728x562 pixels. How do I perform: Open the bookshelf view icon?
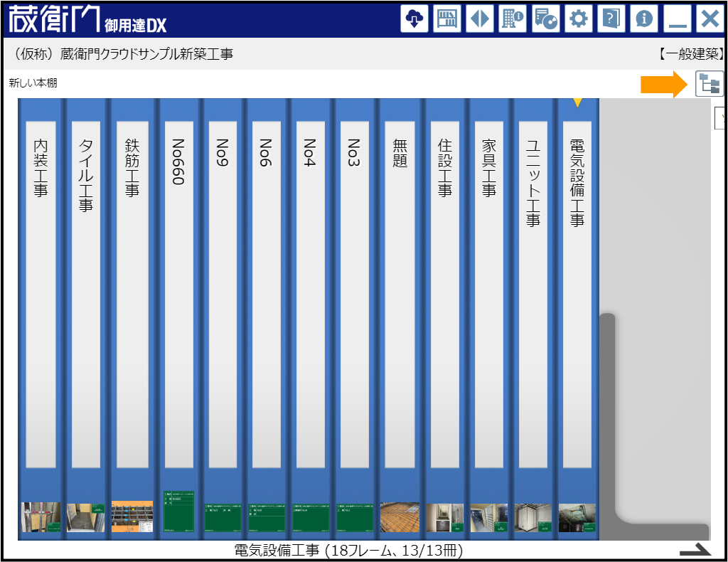[447, 18]
